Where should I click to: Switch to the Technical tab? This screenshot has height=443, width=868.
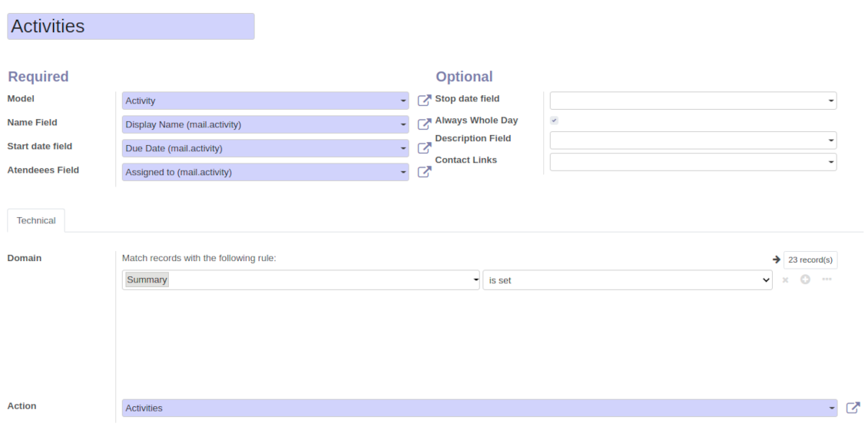pos(36,220)
